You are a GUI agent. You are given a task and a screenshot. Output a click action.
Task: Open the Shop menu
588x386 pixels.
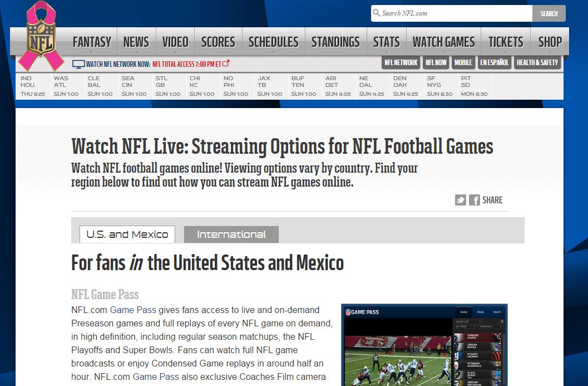[550, 42]
